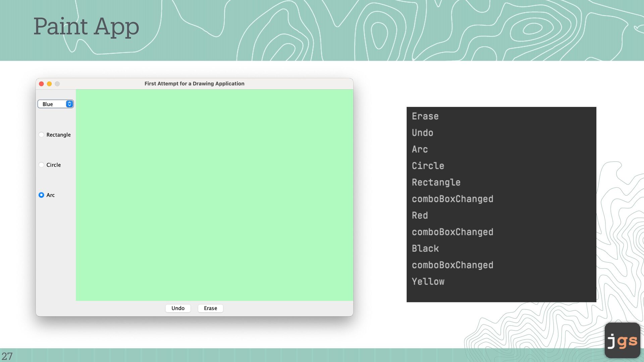Viewport: 644px width, 362px height.
Task: Click the window title bar text
Action: pyautogui.click(x=194, y=84)
